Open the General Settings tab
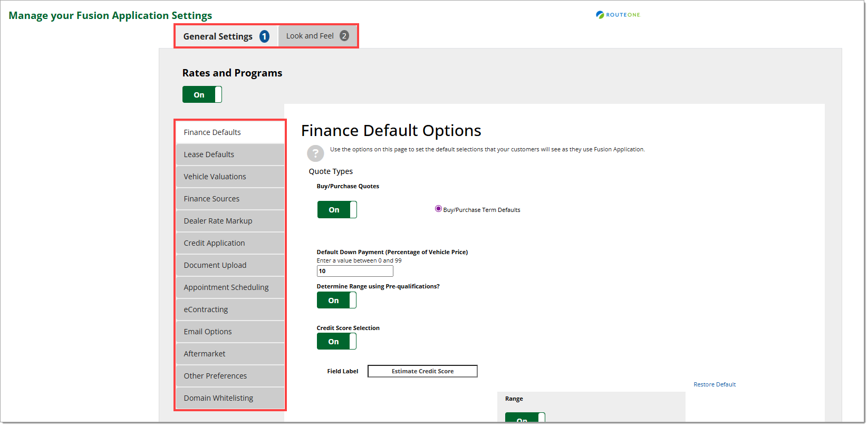 pyautogui.click(x=226, y=36)
